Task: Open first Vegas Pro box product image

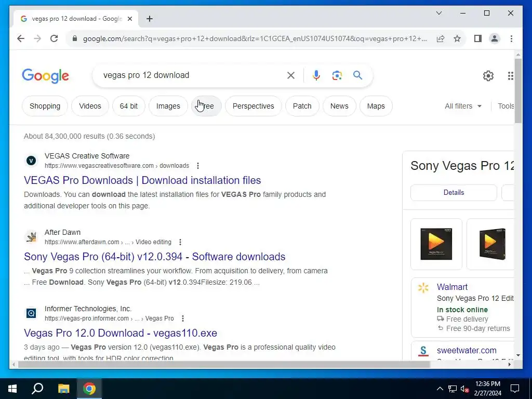Action: pyautogui.click(x=436, y=244)
